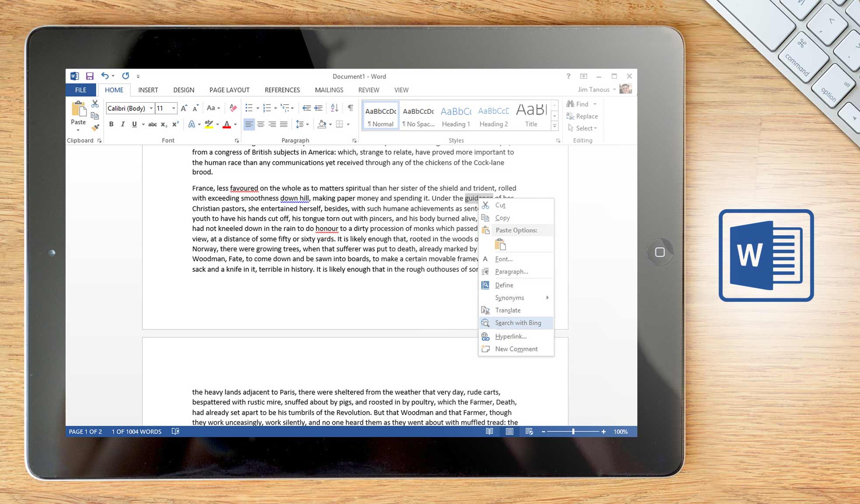Viewport: 860px width, 504px height.
Task: Apply yellow text highlight color
Action: click(209, 124)
